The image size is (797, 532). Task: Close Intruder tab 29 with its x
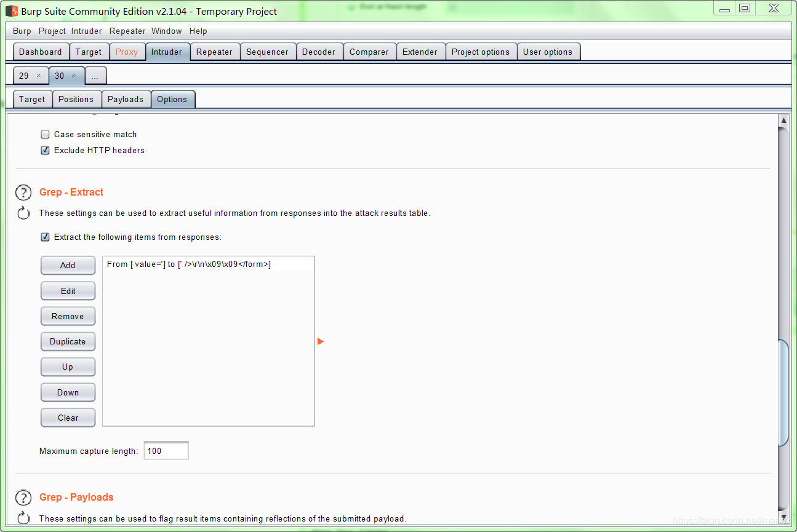(x=38, y=76)
